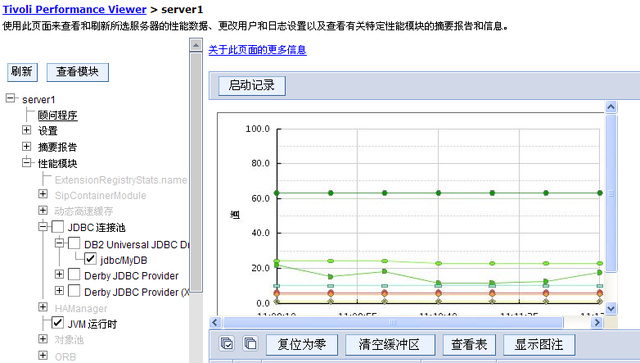Expand the HAManager node
Image resolution: width=640 pixels, height=363 pixels.
43,307
